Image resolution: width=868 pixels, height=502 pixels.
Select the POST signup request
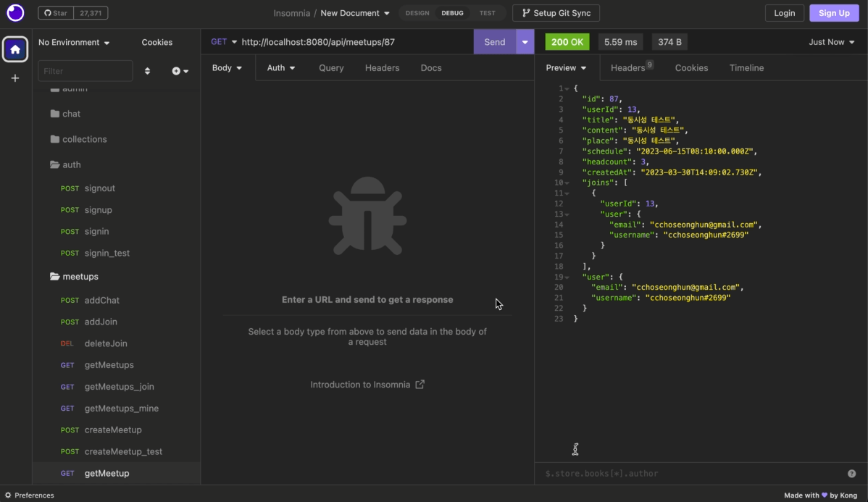[116, 210]
